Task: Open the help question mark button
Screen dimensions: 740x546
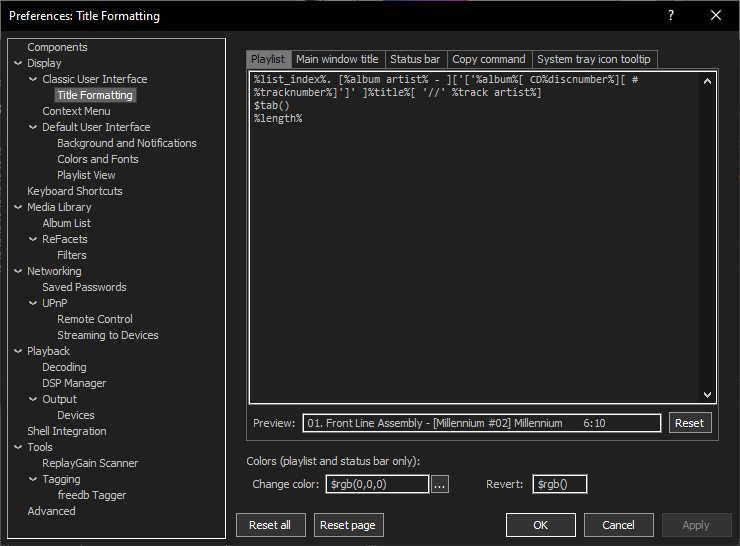Action: click(670, 15)
